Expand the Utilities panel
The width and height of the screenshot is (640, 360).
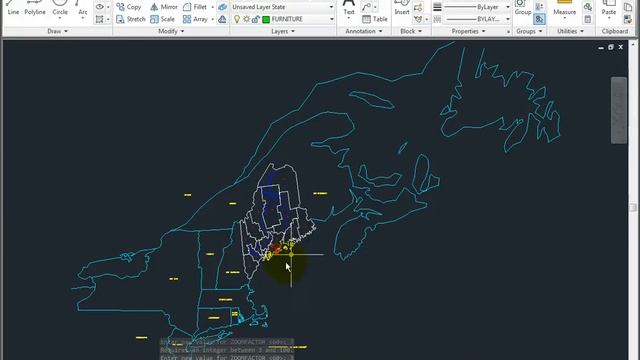tap(570, 31)
